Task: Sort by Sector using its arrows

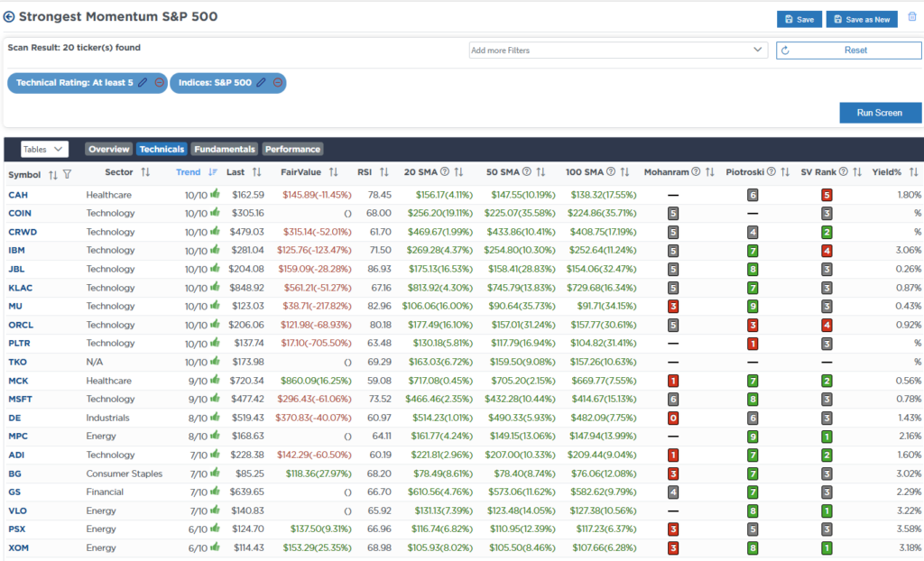Action: (145, 172)
